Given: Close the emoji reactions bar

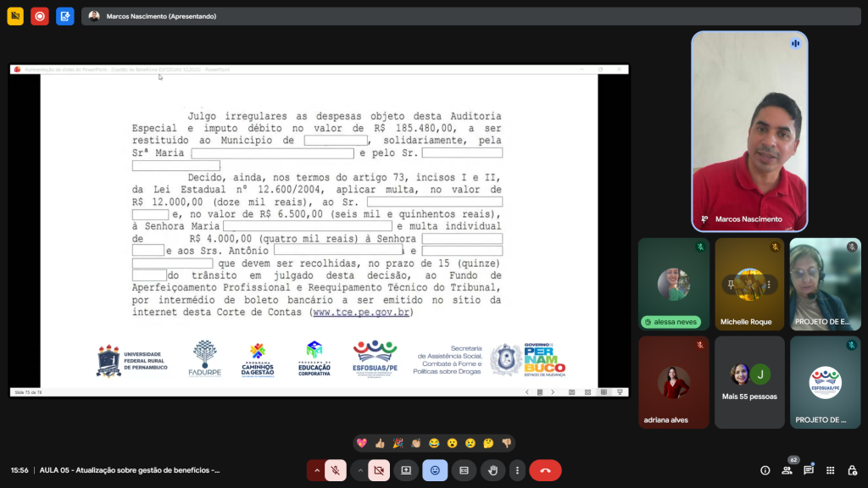Looking at the screenshot, I should [x=435, y=470].
